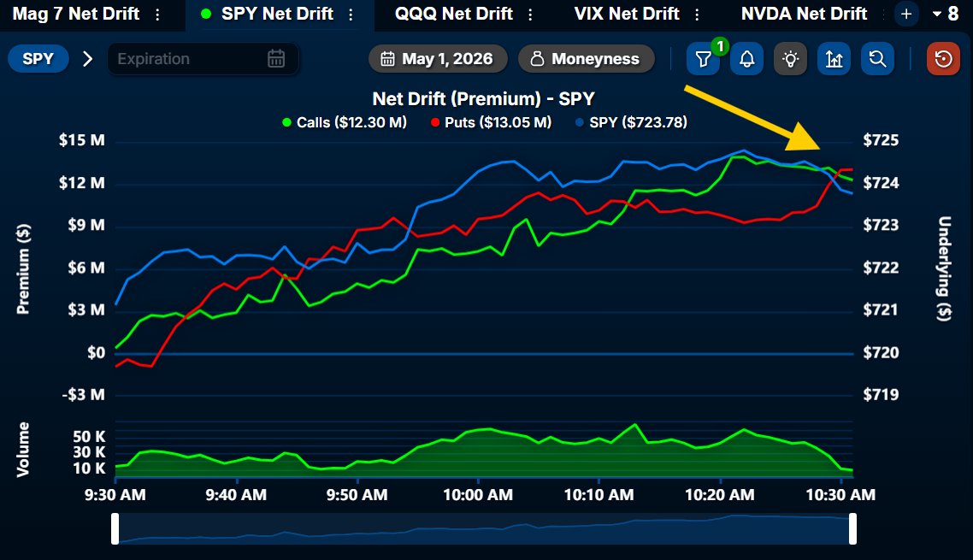The width and height of the screenshot is (973, 560).
Task: Open the filter options icon
Action: click(703, 59)
